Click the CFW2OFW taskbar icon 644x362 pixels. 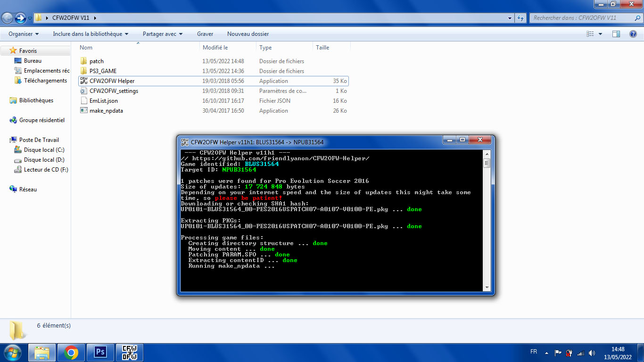click(129, 352)
